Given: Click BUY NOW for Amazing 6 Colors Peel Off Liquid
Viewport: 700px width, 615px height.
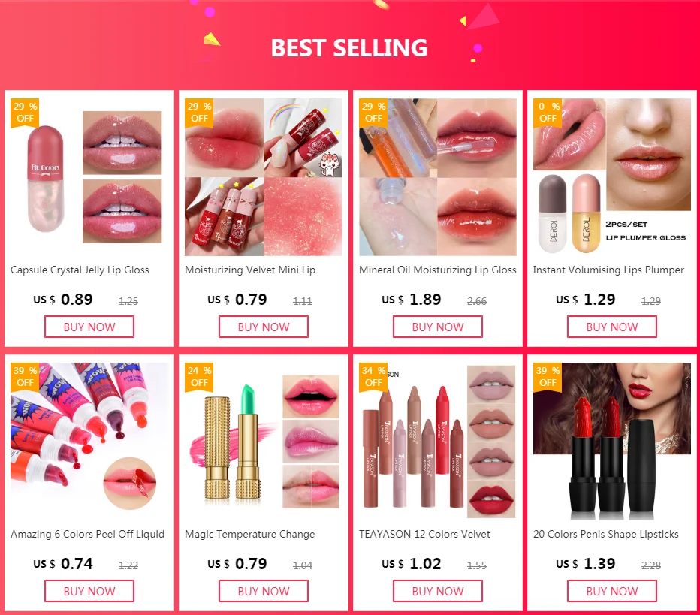Looking at the screenshot, I should click(89, 591).
